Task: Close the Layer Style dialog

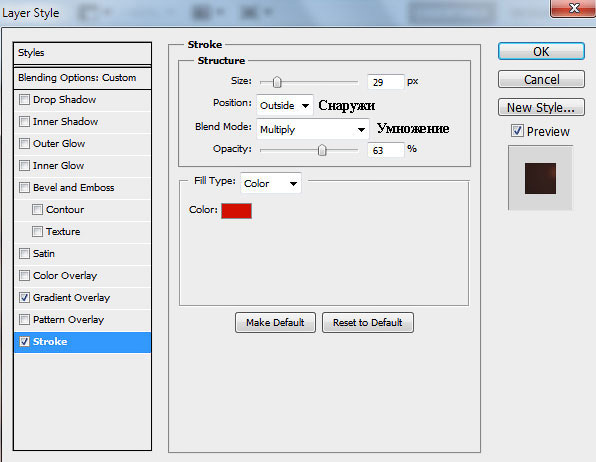Action: pos(573,8)
